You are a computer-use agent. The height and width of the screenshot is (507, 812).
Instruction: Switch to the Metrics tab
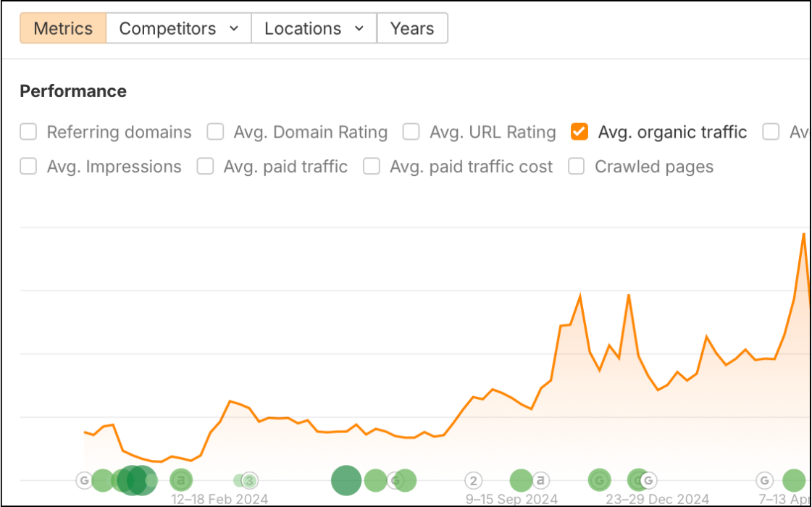tap(62, 28)
